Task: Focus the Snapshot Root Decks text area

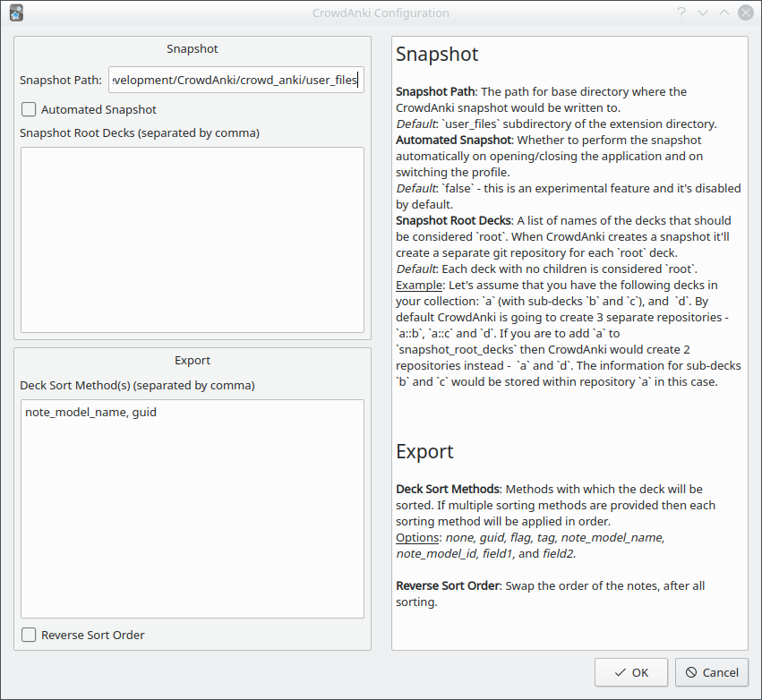Action: 193,240
